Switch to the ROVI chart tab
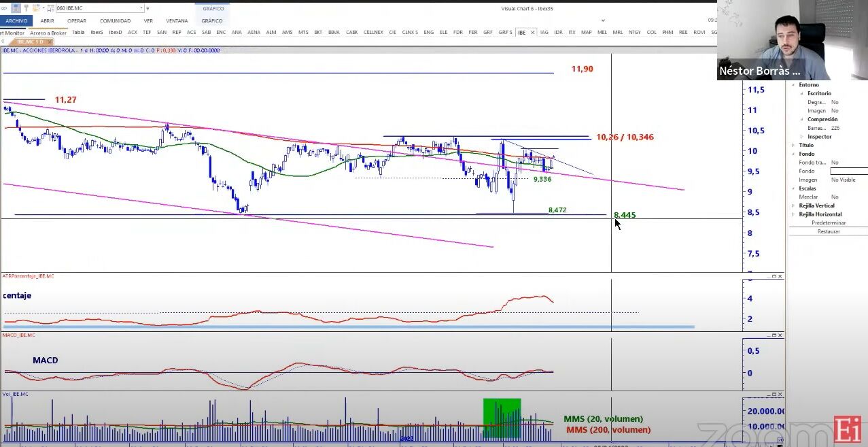The height and width of the screenshot is (447, 868). tap(699, 32)
